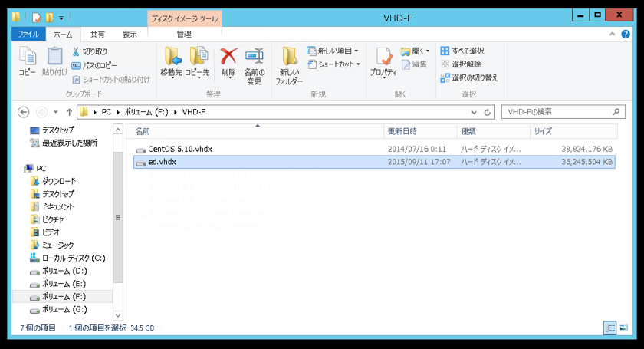Refresh the VHD-F folder view
The height and width of the screenshot is (349, 644).
click(487, 112)
